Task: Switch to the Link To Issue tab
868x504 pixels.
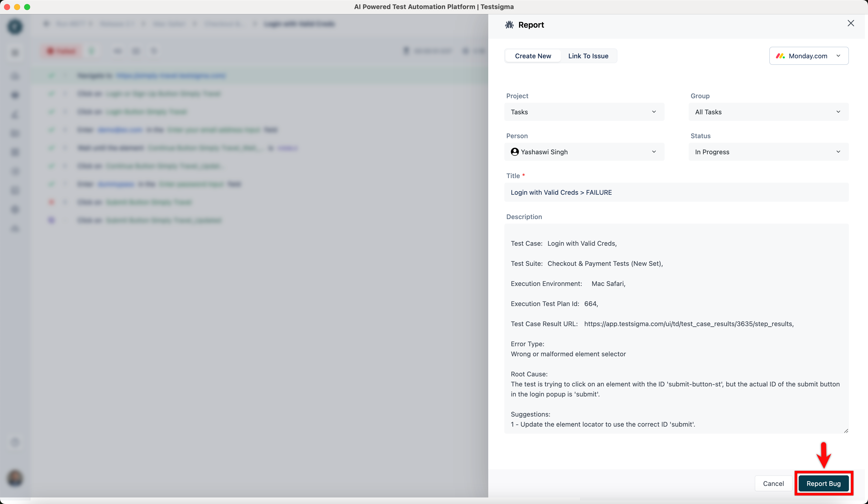Action: tap(588, 56)
